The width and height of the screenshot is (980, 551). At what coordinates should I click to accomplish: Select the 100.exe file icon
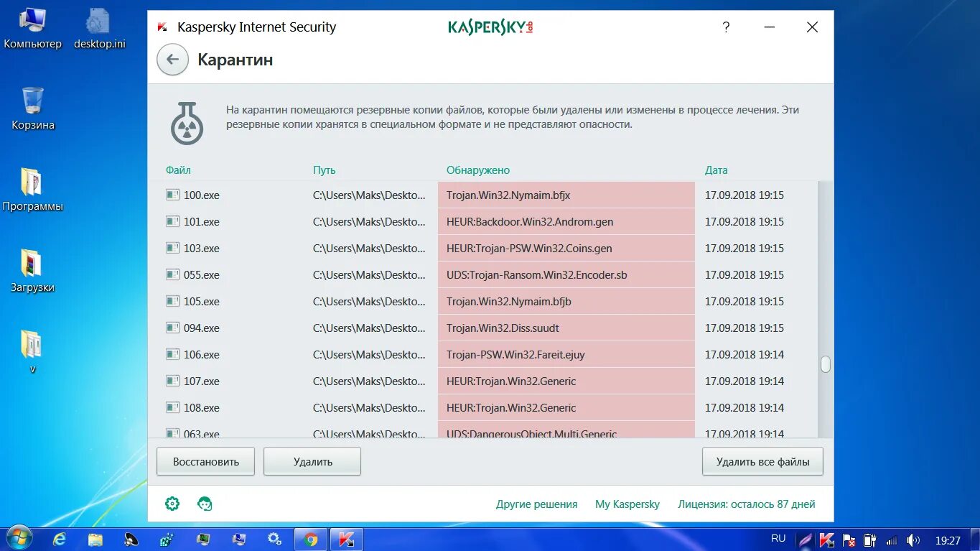pos(172,195)
